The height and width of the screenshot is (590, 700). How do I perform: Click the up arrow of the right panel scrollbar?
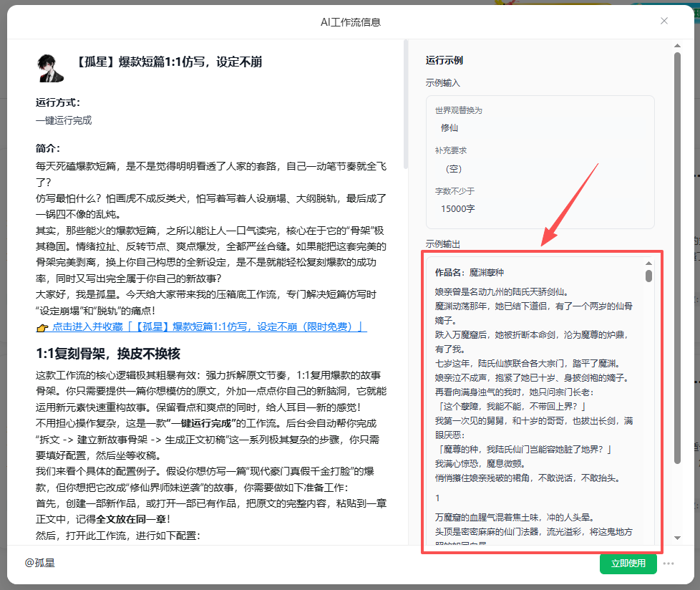[677, 46]
